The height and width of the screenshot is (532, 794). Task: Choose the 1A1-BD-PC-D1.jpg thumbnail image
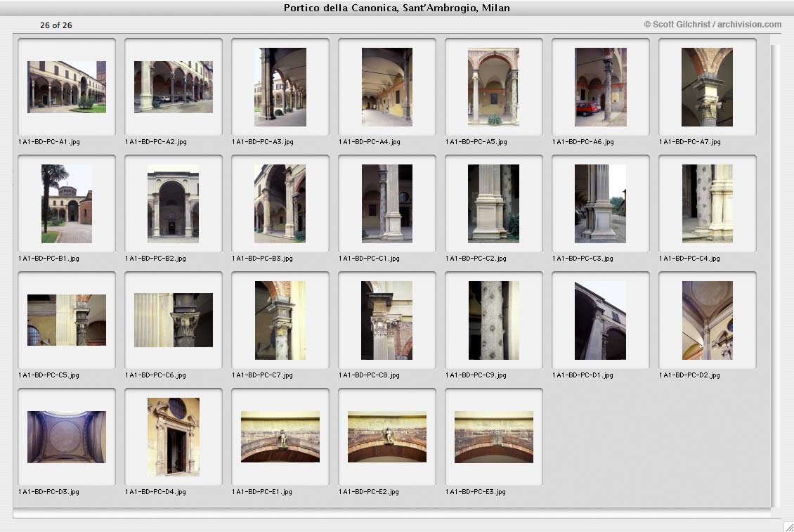point(601,320)
